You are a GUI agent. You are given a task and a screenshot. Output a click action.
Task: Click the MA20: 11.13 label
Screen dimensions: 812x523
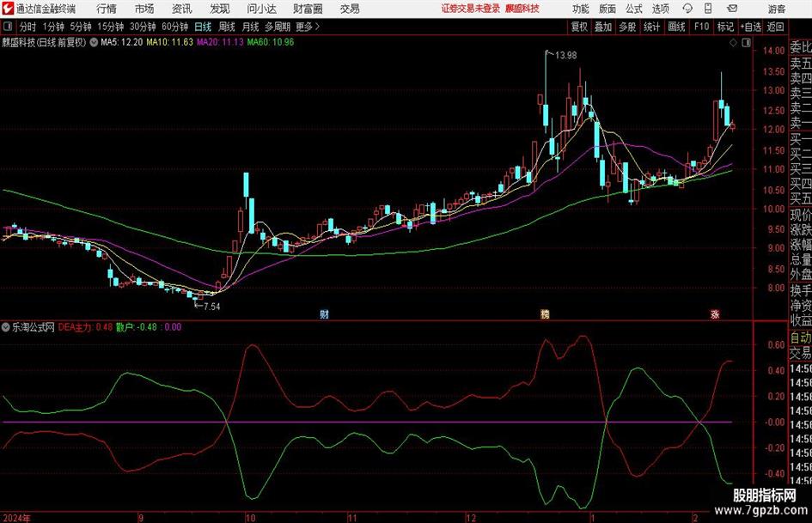(220, 42)
